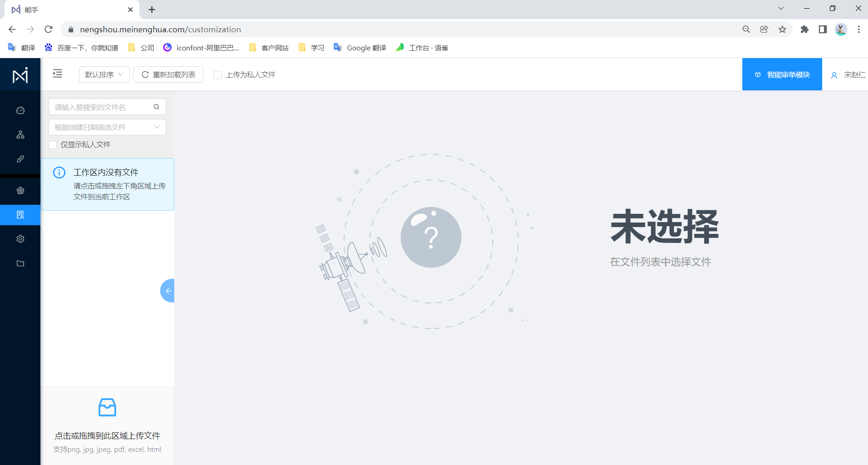Open the Chrome three-dot menu
The height and width of the screenshot is (465, 868).
(859, 30)
